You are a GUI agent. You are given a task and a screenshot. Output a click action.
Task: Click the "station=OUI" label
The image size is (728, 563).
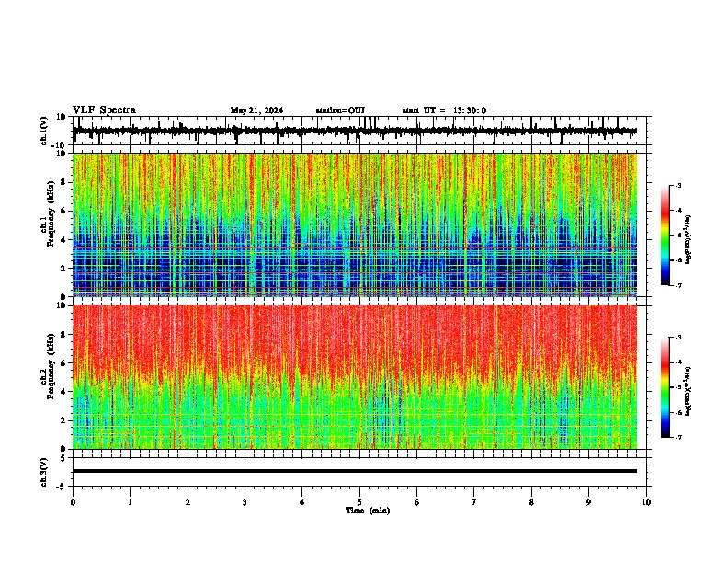point(340,110)
